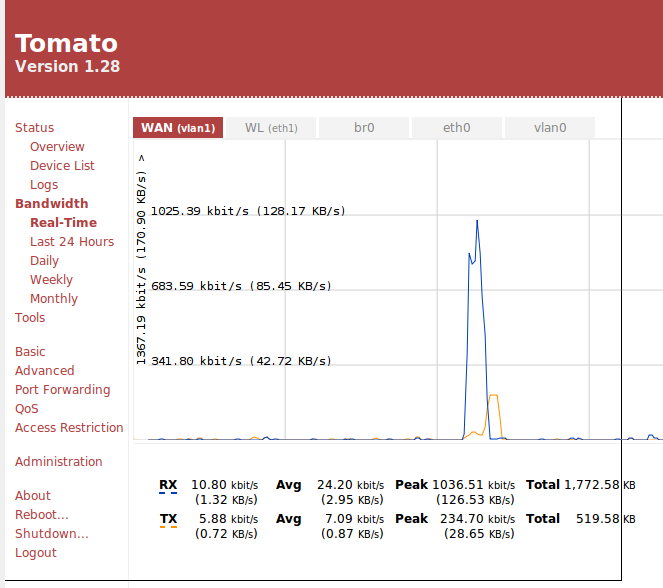
Task: Click the Shutdown... link
Action: coord(52,533)
